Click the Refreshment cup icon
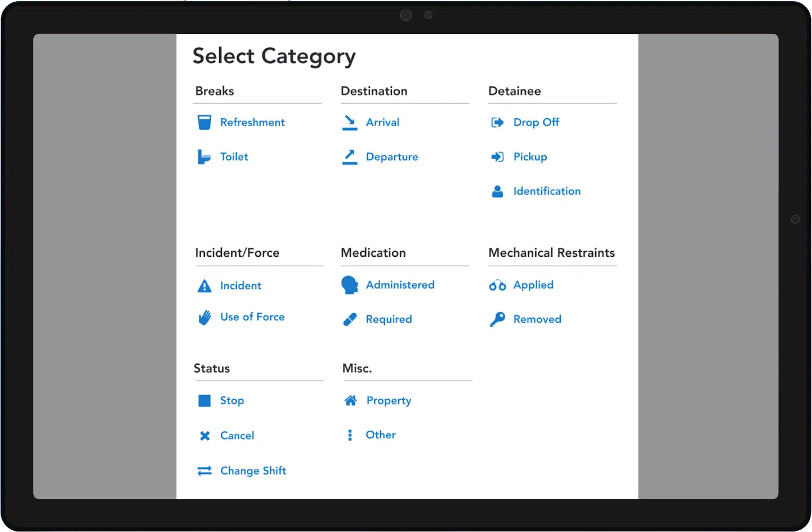Screen dimensions: 812x532 click(204, 122)
